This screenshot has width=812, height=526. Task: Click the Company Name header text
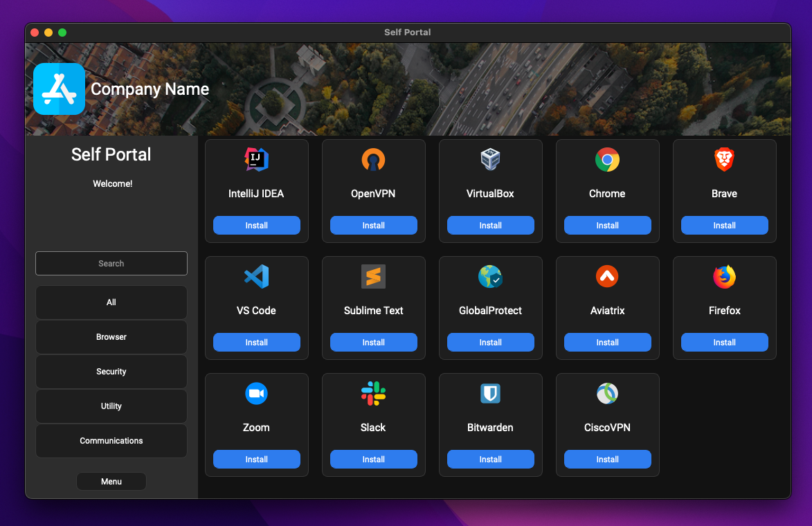tap(150, 89)
